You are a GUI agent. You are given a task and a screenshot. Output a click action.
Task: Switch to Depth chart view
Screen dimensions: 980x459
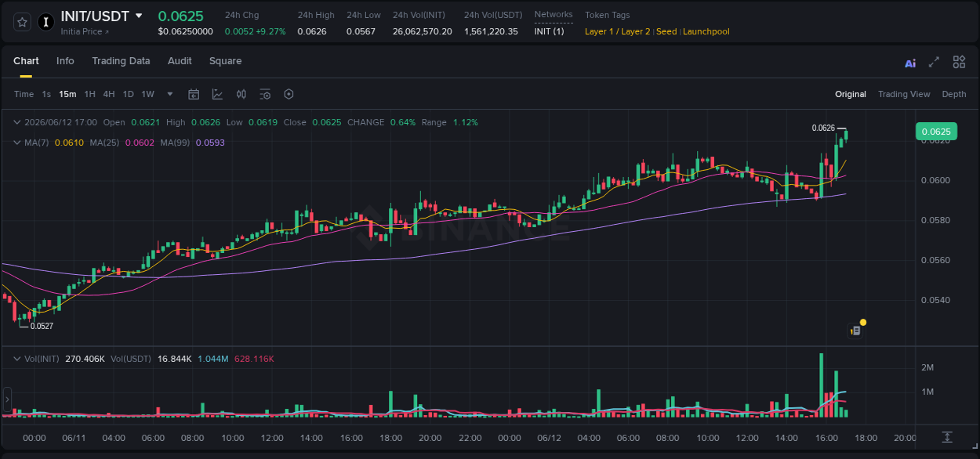pyautogui.click(x=954, y=94)
